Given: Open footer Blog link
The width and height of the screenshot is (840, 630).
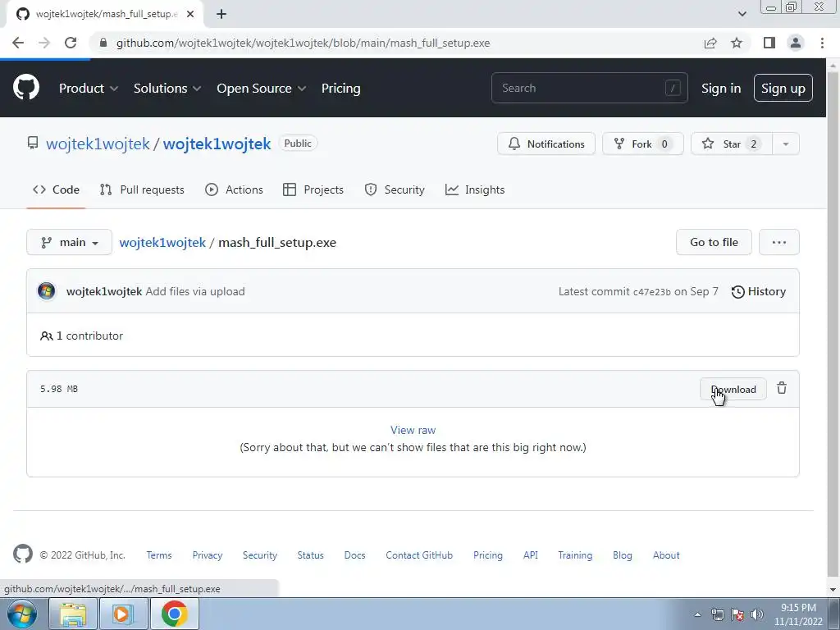Looking at the screenshot, I should click(x=623, y=555).
